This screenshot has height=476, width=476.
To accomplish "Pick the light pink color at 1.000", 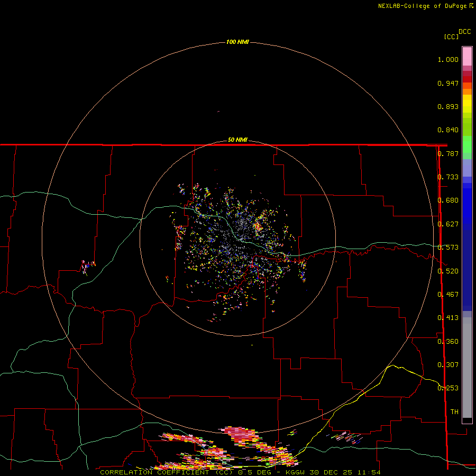I will tap(467, 57).
